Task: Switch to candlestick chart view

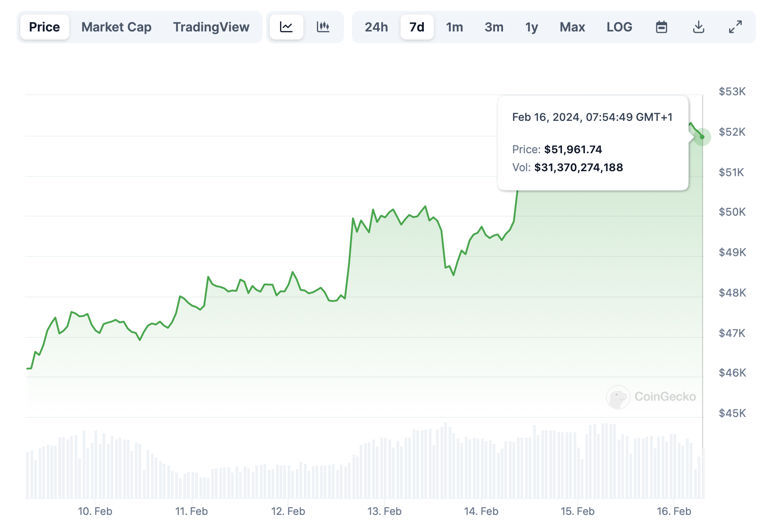Action: click(x=323, y=27)
